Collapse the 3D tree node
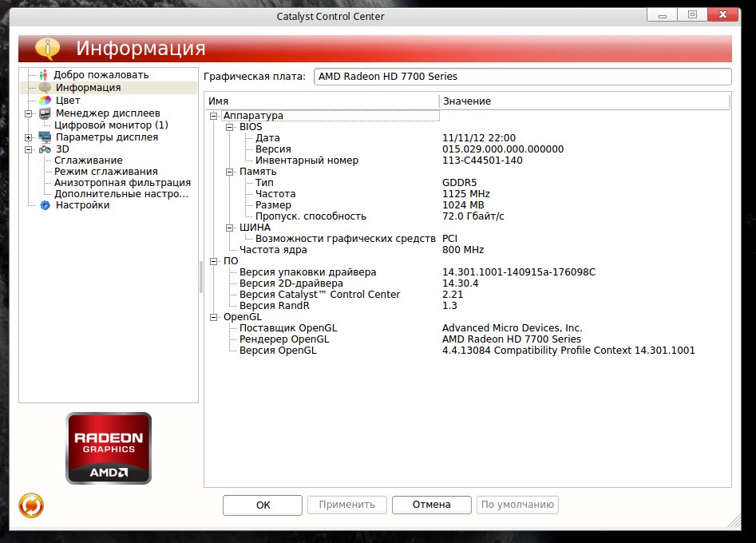This screenshot has width=756, height=543. pos(29,149)
